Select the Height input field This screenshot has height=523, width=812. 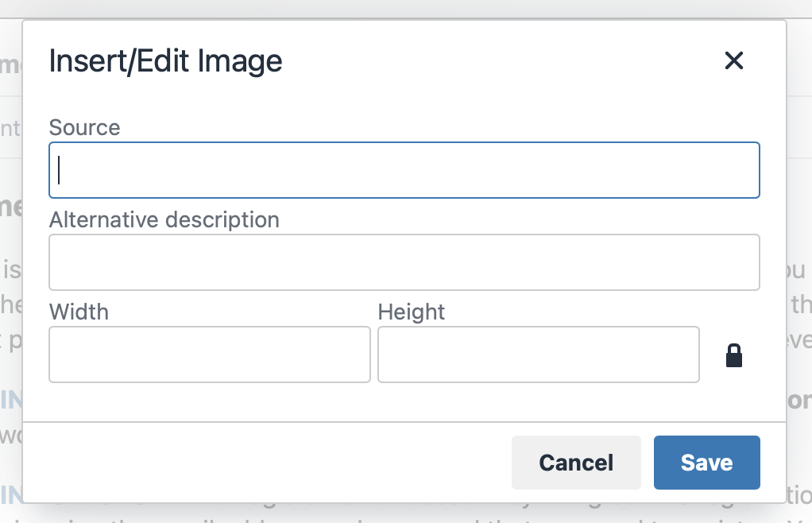coord(539,354)
